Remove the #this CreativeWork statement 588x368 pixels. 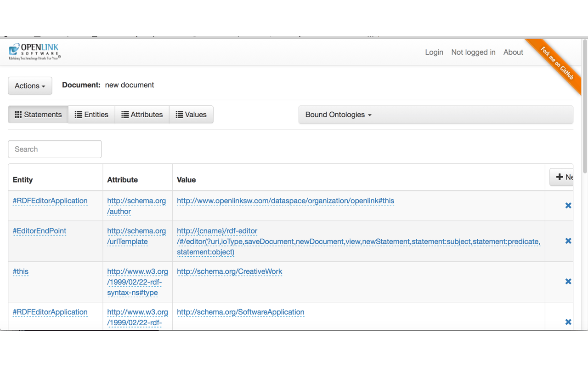point(568,282)
